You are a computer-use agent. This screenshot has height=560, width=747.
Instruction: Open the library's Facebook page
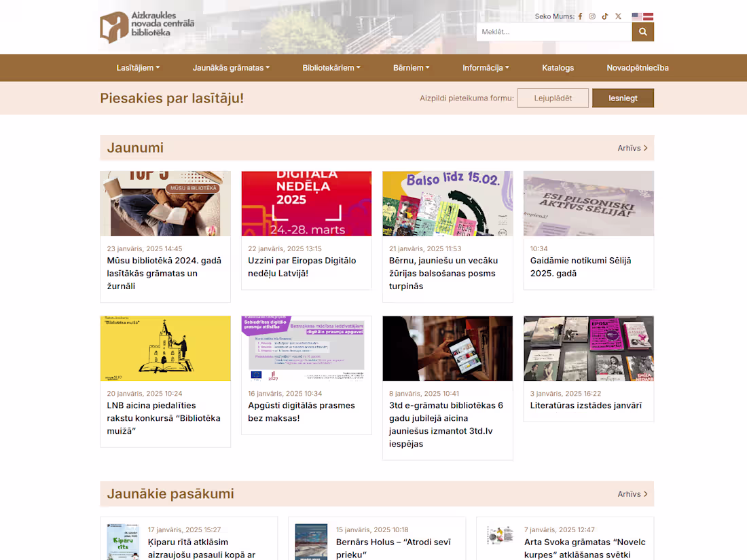(580, 16)
